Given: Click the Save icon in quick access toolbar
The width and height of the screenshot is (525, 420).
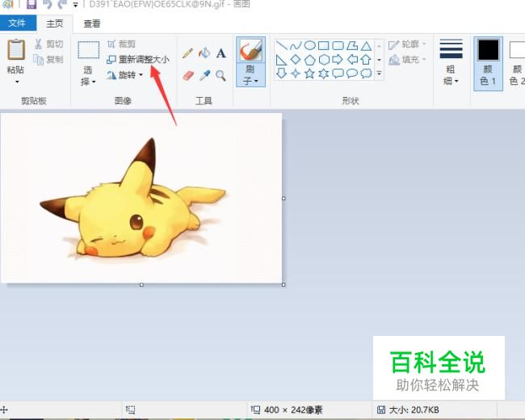Looking at the screenshot, I should coord(31,4).
